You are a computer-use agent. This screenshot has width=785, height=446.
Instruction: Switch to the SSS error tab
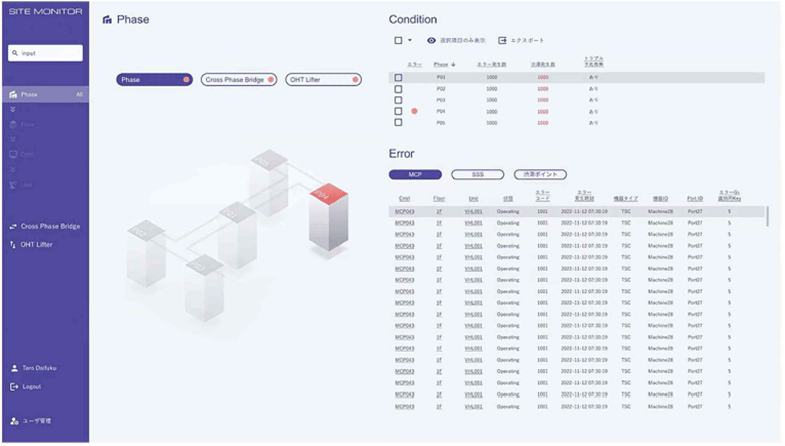click(x=477, y=174)
